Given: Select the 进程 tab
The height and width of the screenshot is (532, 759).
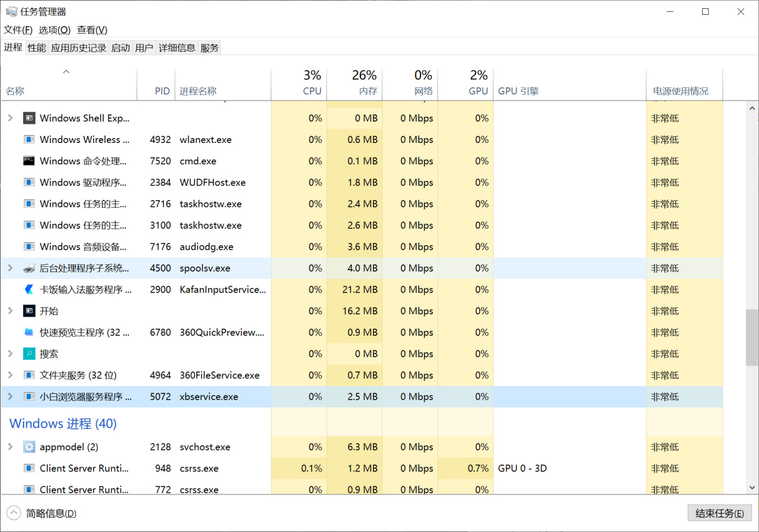Looking at the screenshot, I should pos(13,47).
